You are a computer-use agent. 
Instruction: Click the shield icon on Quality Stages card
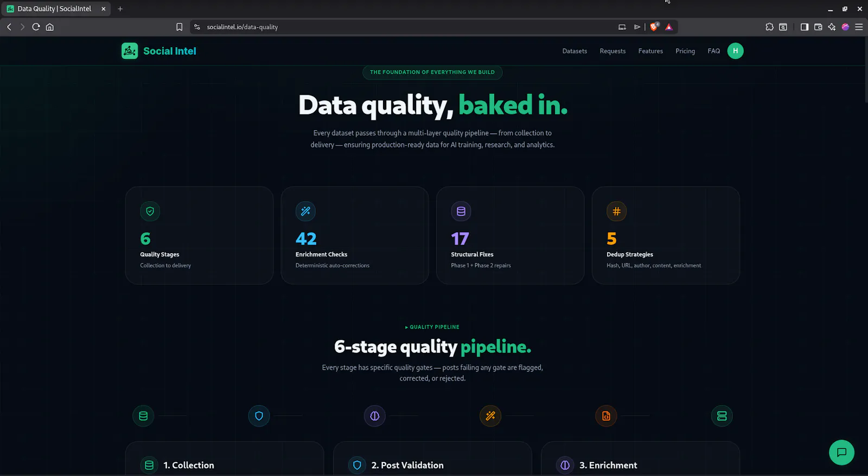[150, 211]
